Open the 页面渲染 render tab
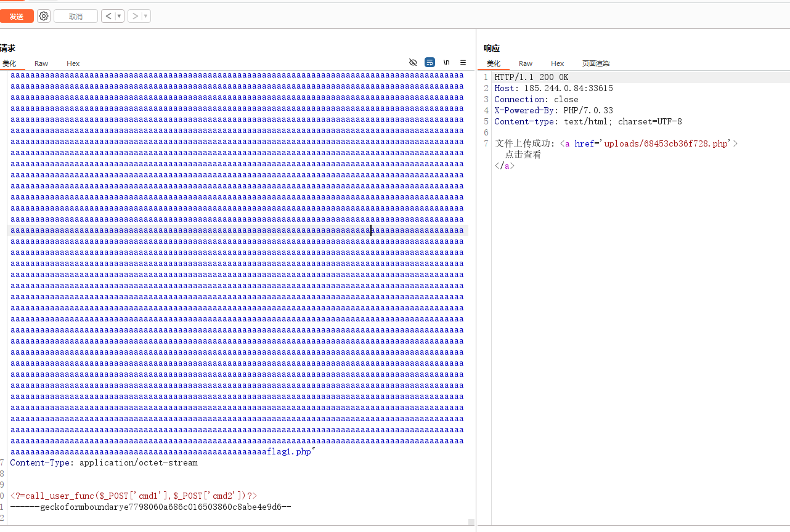 click(x=596, y=63)
